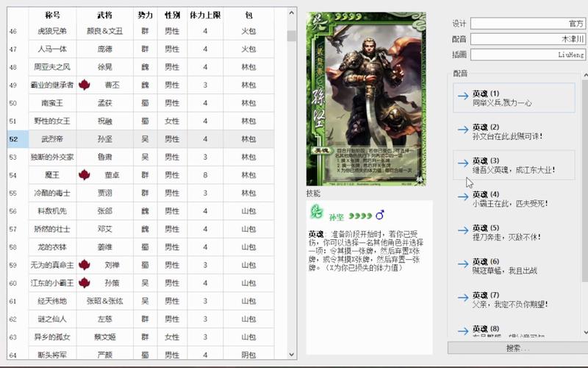Click the male gender symbol next to 孙坚
Viewport: 588px width, 368px height.
click(380, 215)
